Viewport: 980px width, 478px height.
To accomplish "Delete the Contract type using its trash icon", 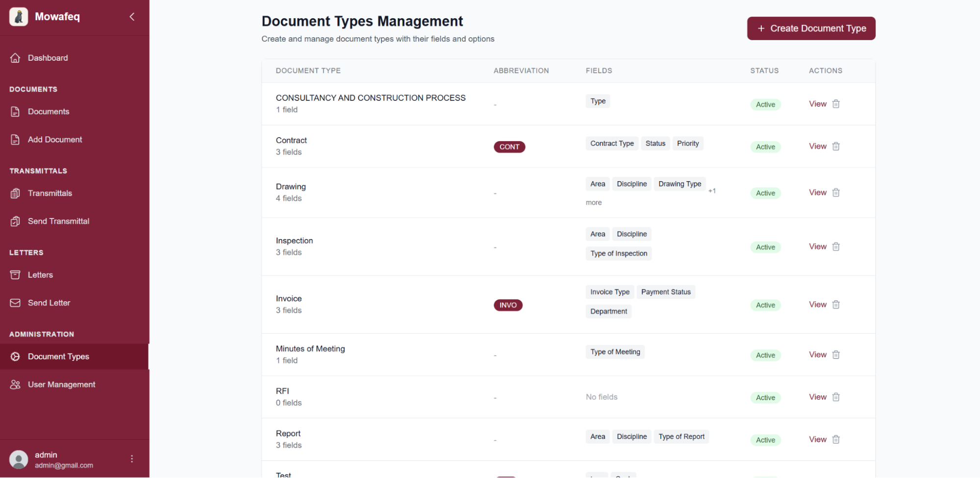I will point(836,146).
